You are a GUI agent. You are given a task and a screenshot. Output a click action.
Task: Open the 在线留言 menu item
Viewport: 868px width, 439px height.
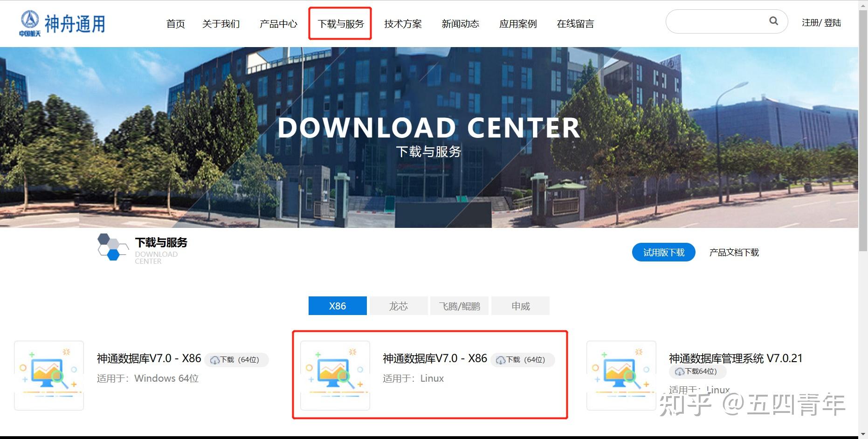[575, 24]
